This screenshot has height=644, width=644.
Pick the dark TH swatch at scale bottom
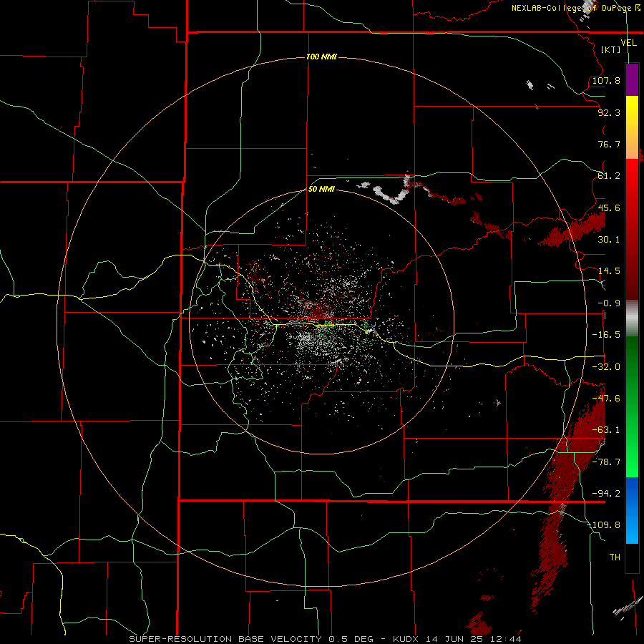click(632, 557)
